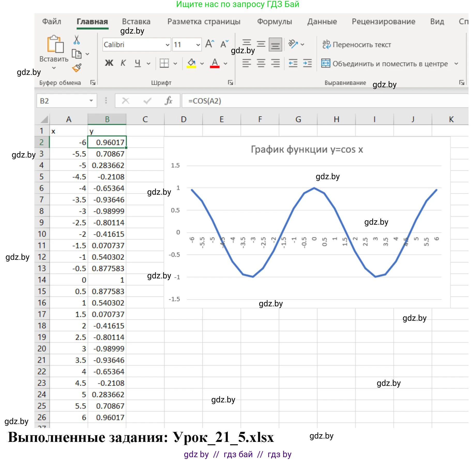Viewport: 476px width, 460px height.
Task: Expand the Name Box dropdown arrow
Action: click(x=91, y=101)
